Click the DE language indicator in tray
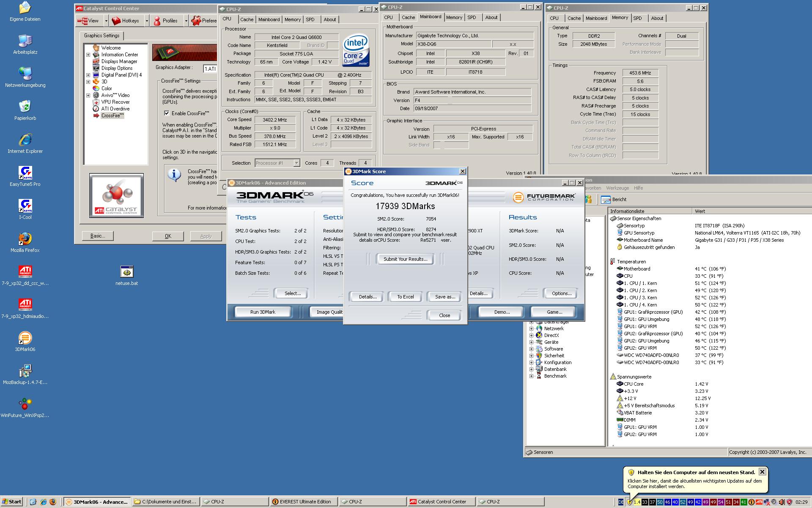The width and height of the screenshot is (812, 508). click(x=620, y=502)
